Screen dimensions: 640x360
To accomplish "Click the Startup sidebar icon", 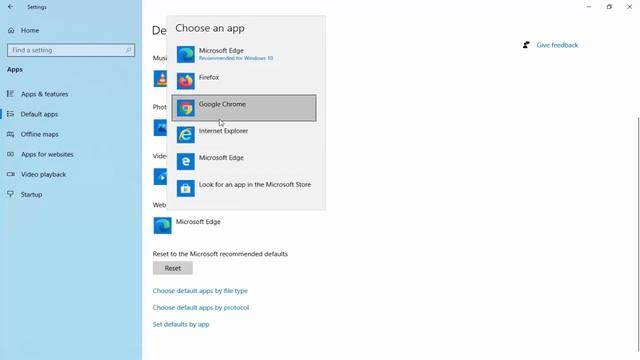I will pos(11,194).
